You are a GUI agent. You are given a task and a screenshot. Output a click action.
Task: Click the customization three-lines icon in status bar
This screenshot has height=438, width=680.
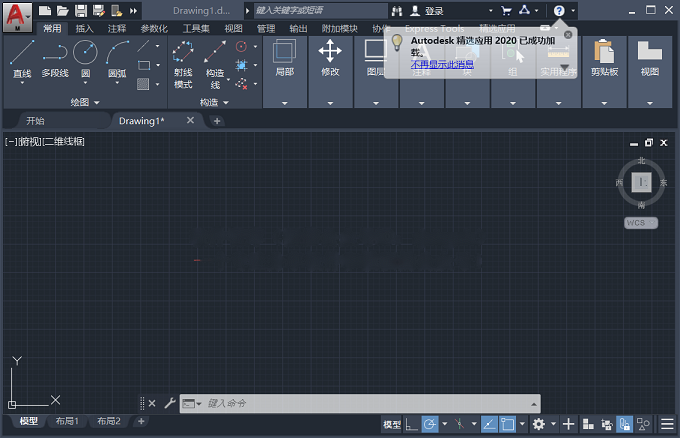click(x=667, y=424)
